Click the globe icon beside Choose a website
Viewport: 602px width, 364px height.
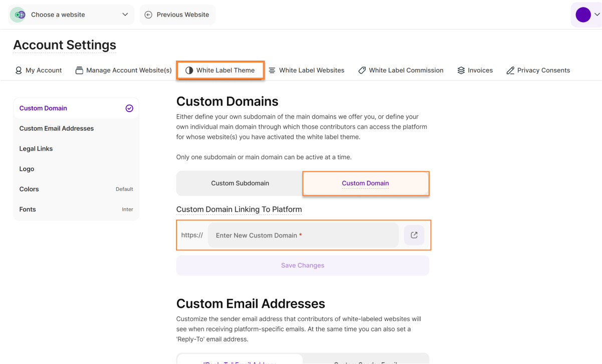[x=18, y=15]
